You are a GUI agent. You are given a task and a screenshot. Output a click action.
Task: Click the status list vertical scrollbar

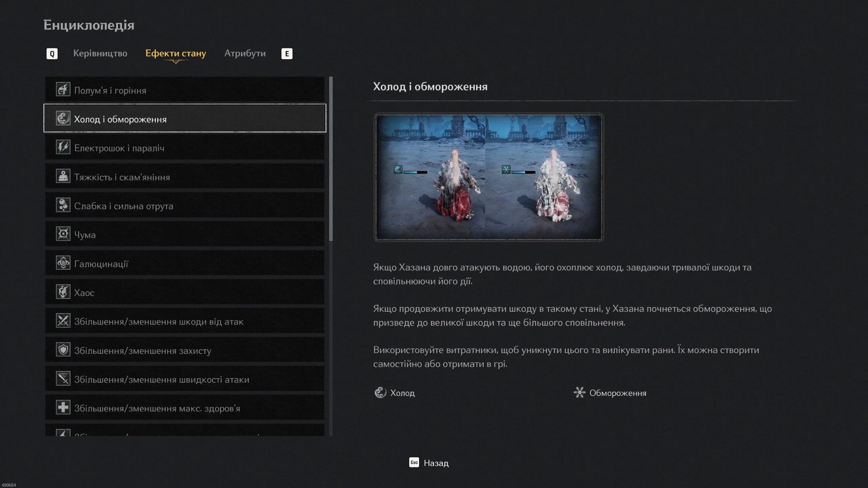331,159
